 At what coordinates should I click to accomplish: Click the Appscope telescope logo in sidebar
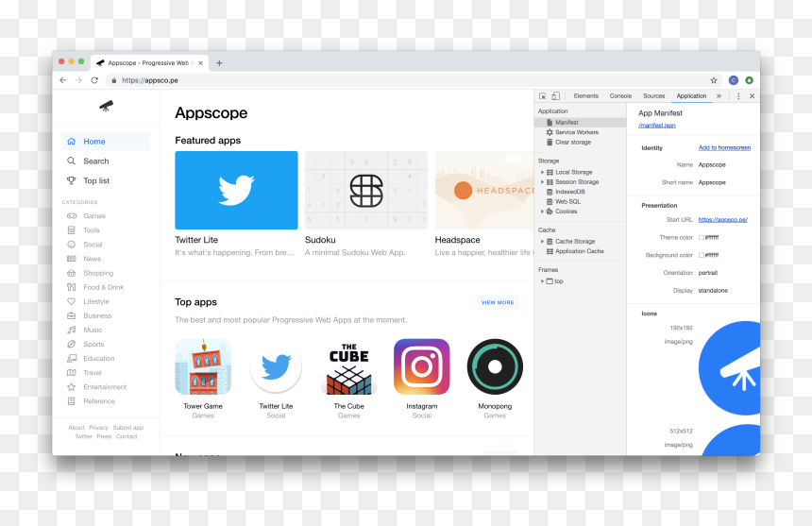coord(106,106)
